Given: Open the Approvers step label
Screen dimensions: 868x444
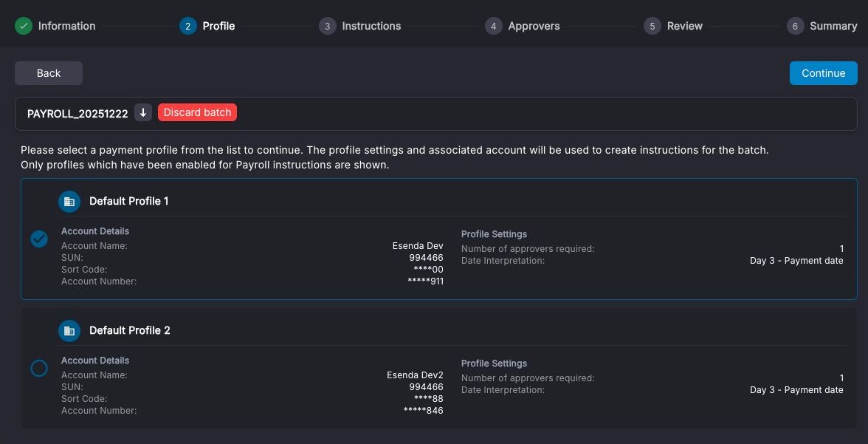Looking at the screenshot, I should [x=534, y=26].
